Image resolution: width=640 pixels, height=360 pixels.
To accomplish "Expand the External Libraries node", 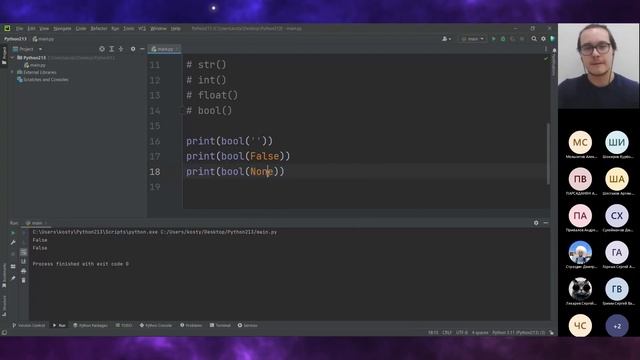I will [x=12, y=72].
